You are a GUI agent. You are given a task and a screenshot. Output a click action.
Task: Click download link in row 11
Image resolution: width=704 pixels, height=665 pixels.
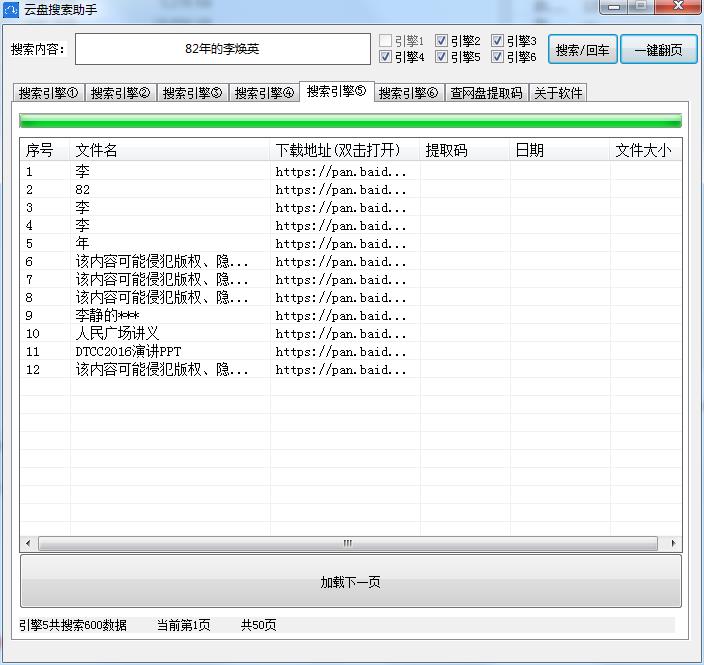coord(341,352)
